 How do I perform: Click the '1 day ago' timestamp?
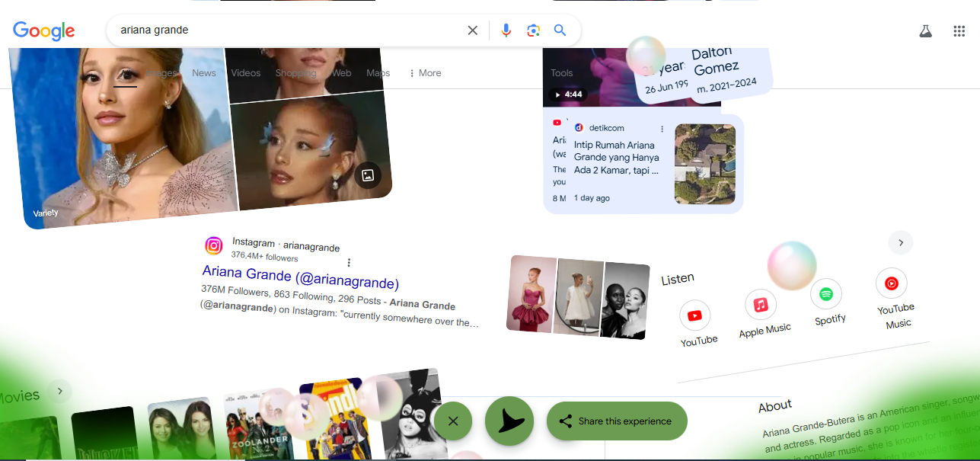pyautogui.click(x=592, y=198)
